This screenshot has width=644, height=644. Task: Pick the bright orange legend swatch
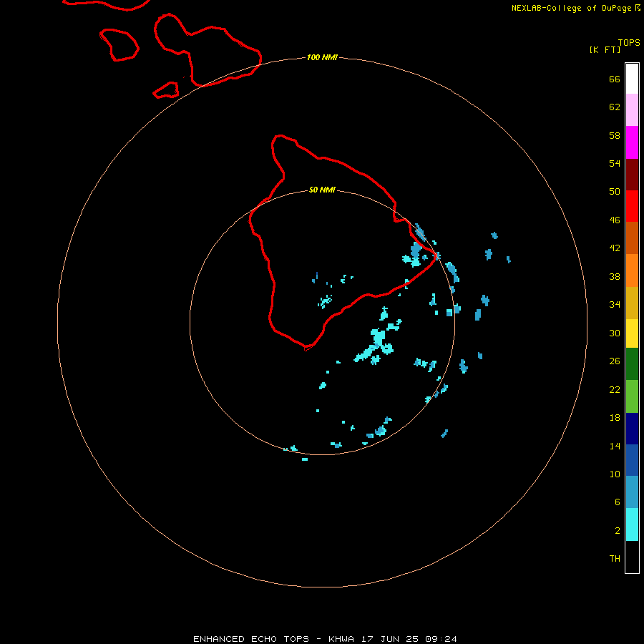[x=632, y=270]
